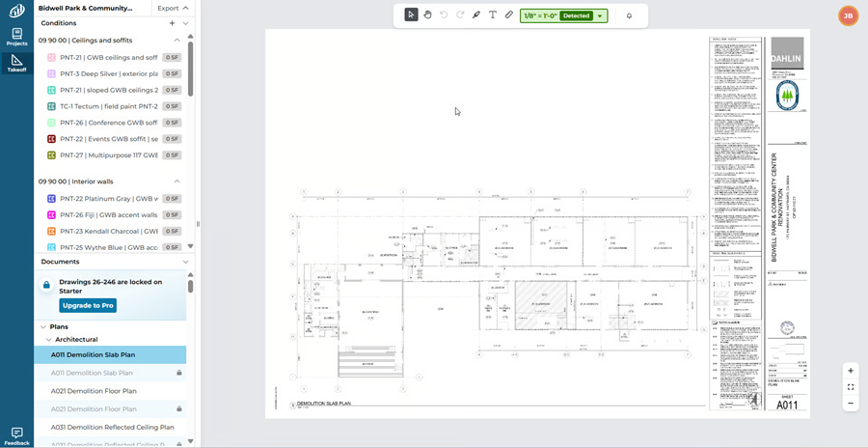
Task: Click the side panel resize handle
Action: pyautogui.click(x=198, y=224)
